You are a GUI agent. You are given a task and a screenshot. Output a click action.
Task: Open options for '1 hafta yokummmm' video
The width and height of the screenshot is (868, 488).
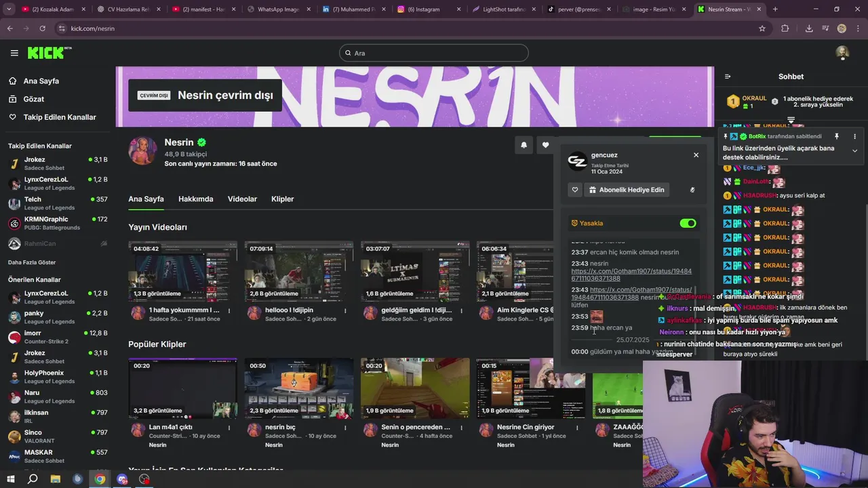coord(229,310)
